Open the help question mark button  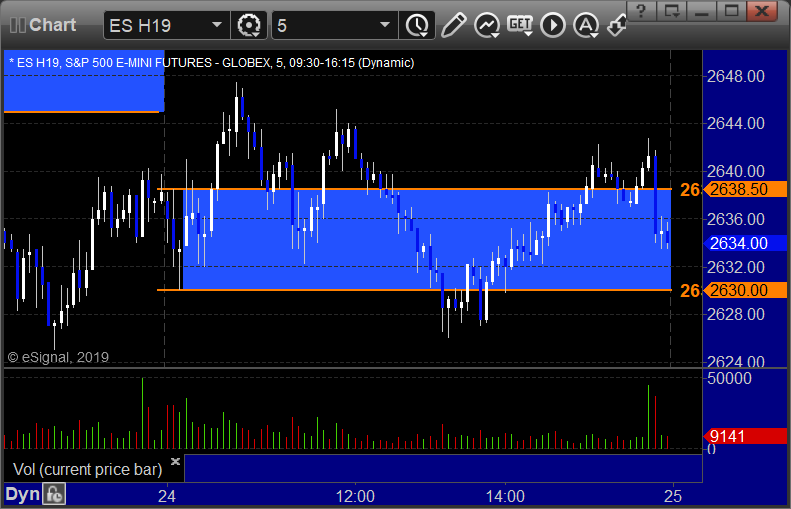click(641, 10)
